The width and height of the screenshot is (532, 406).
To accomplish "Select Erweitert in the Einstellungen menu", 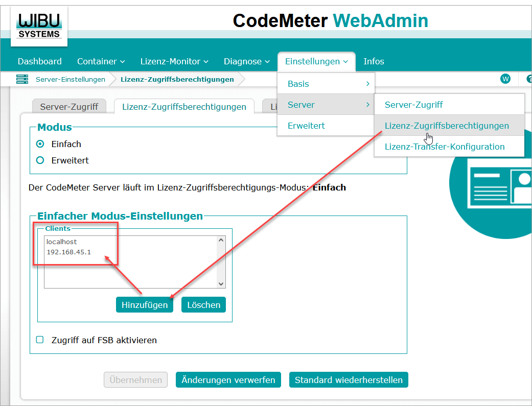I will point(326,126).
